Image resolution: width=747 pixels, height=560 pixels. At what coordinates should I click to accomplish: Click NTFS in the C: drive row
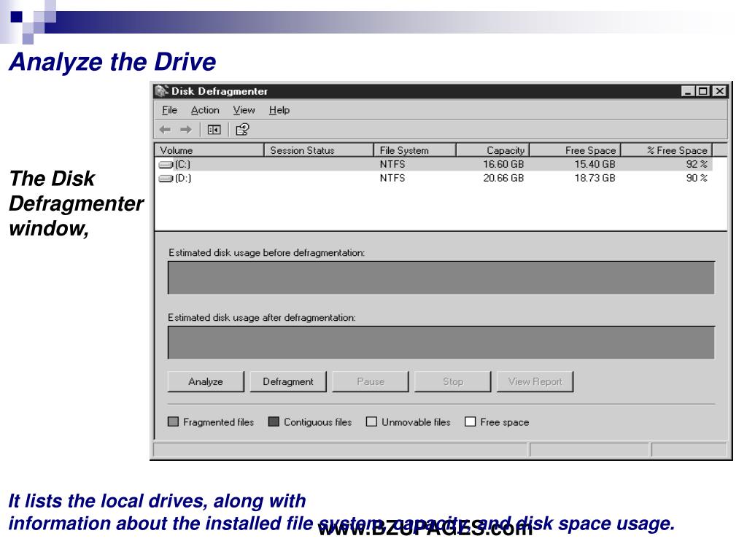392,164
